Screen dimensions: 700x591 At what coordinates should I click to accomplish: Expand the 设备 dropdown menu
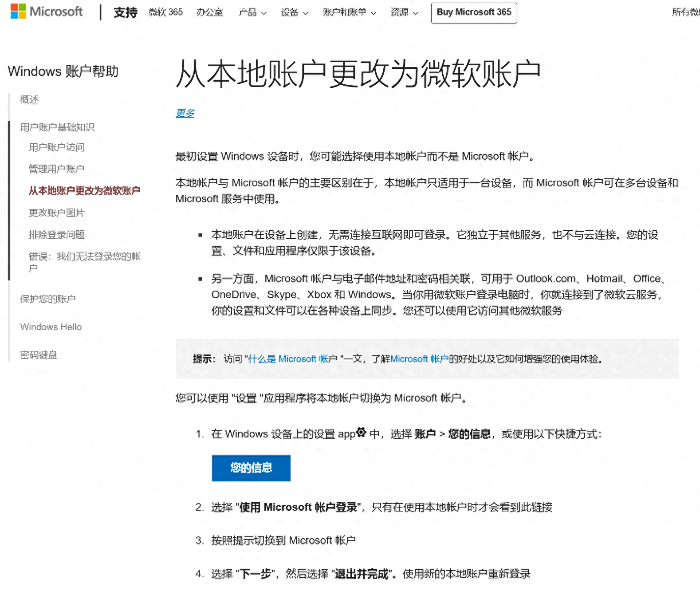tap(295, 12)
